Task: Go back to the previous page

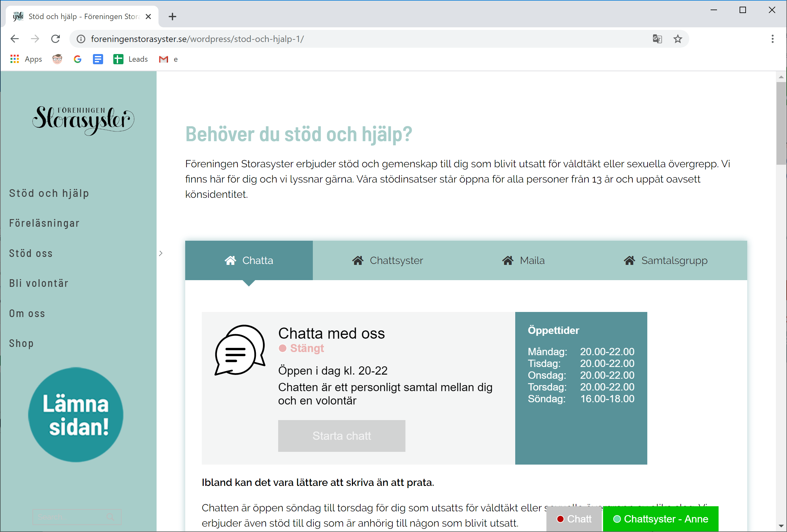Action: (x=15, y=39)
